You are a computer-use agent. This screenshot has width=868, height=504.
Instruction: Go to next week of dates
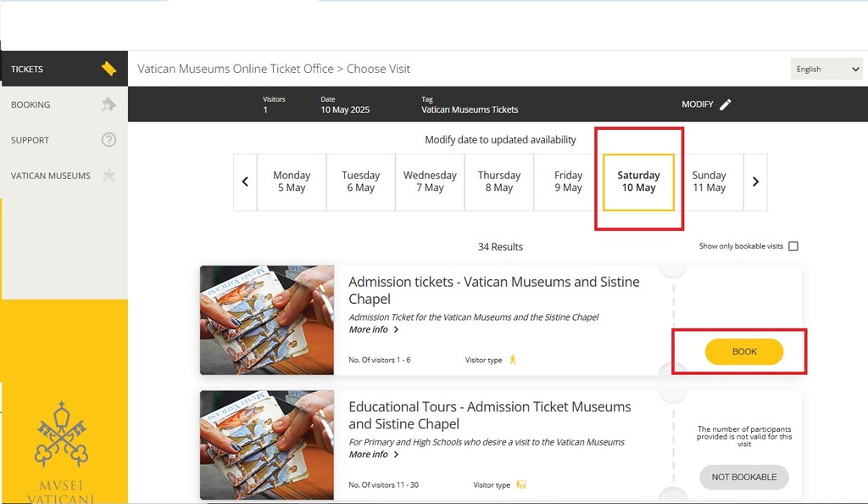pos(755,182)
